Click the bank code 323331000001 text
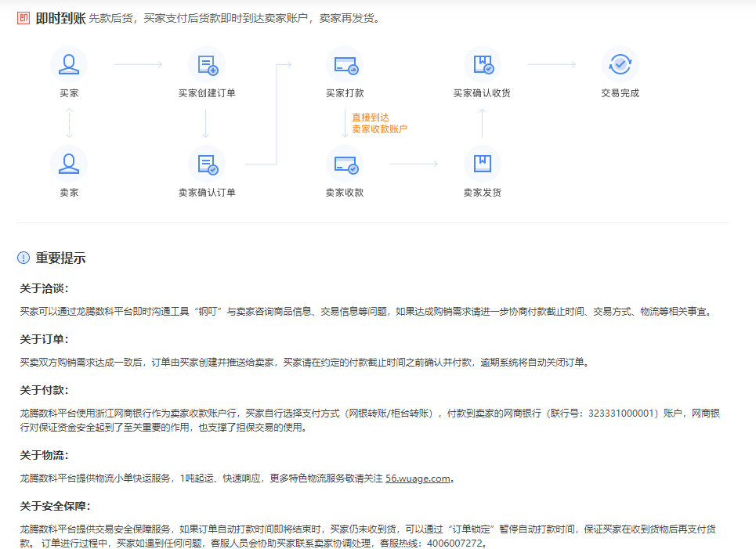This screenshot has height=549, width=756. [x=620, y=413]
